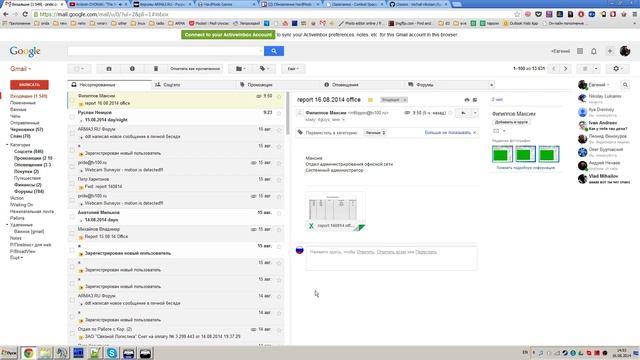Switch to the Social tab
Viewport: 640px width, 360px height.
point(193,84)
